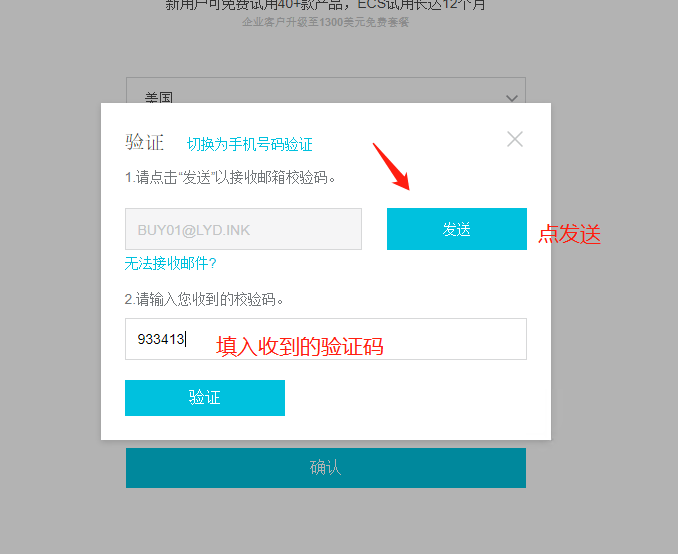
Task: Focus the verification code input box
Action: 326,339
